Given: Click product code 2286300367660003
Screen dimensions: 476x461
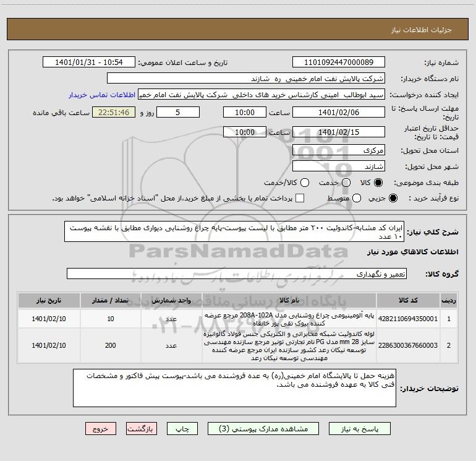Looking at the screenshot, I should pyautogui.click(x=408, y=345).
